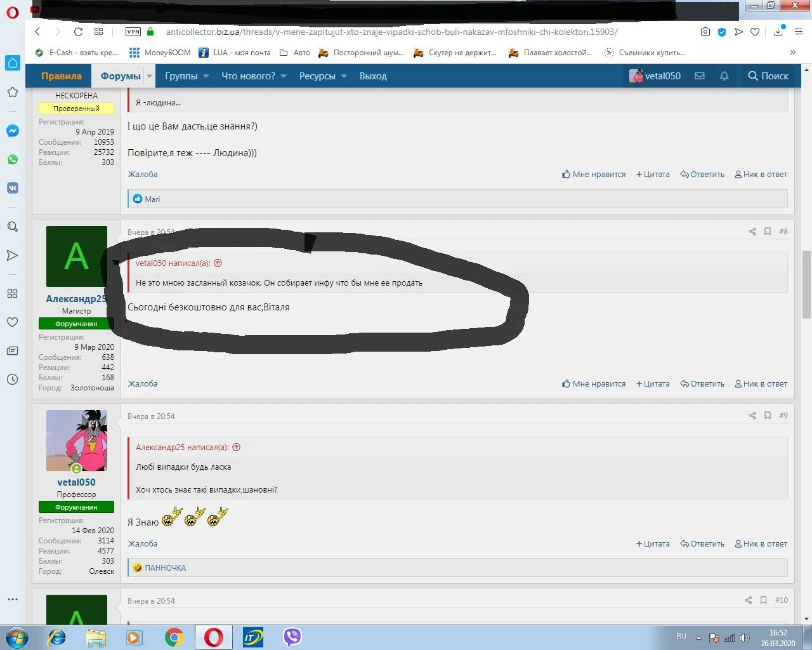Screen dimensions: 812x650
Task: Reload the page
Action: [78, 32]
